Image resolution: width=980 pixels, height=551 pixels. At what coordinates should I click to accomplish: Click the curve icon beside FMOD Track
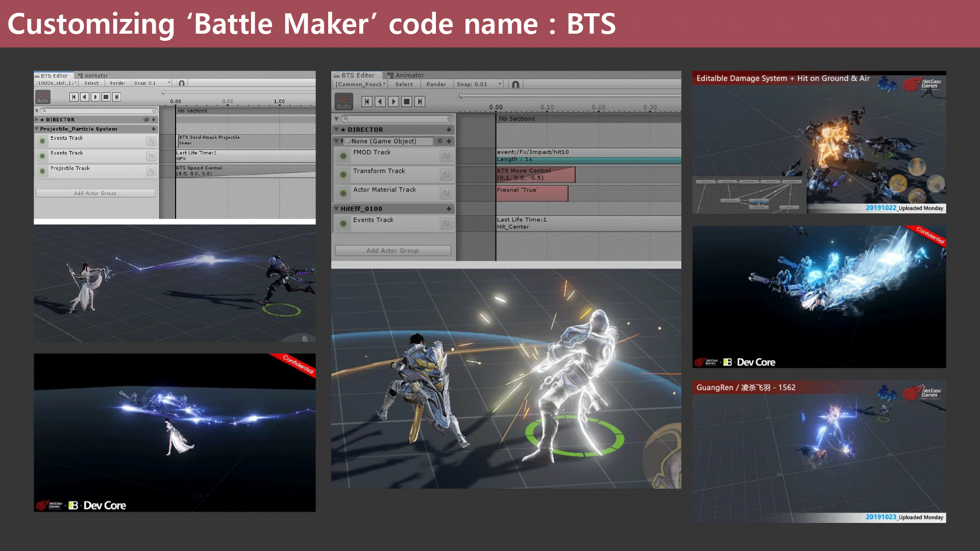click(x=446, y=156)
